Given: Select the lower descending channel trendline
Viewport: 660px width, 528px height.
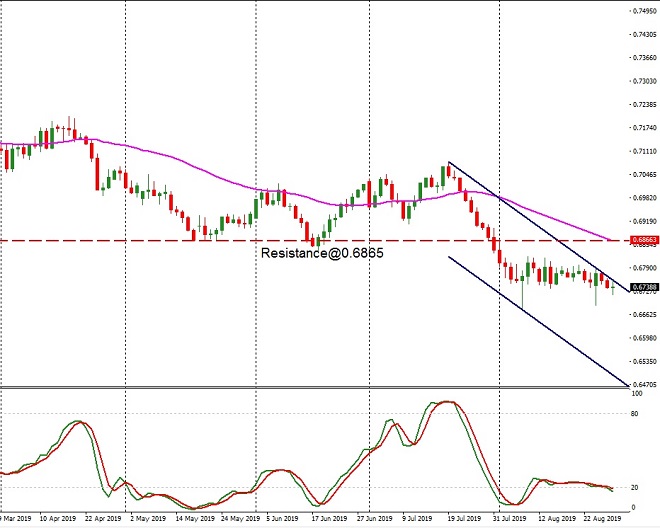Looking at the screenshot, I should pyautogui.click(x=538, y=321).
